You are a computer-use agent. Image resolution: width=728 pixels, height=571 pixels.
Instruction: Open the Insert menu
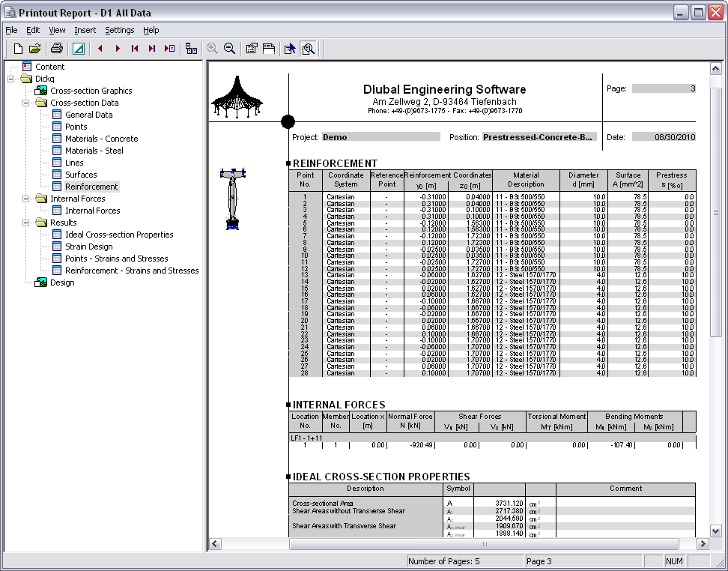tap(85, 30)
